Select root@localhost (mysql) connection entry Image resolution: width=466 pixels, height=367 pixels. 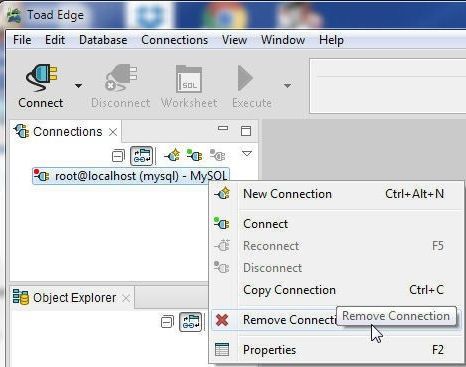tap(131, 176)
